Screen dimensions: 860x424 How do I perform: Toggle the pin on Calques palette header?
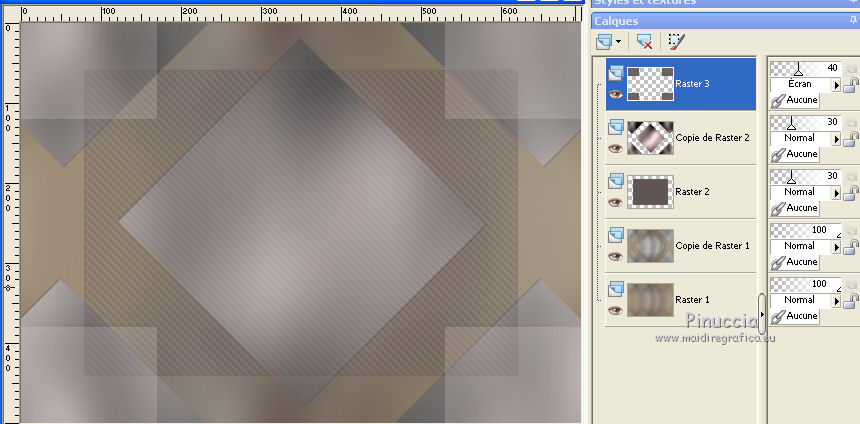(853, 21)
